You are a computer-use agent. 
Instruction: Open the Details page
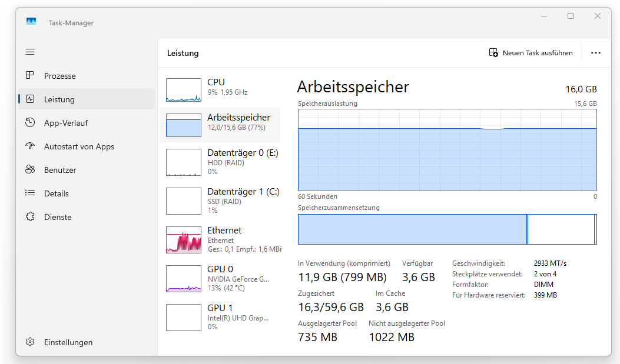tap(86, 193)
